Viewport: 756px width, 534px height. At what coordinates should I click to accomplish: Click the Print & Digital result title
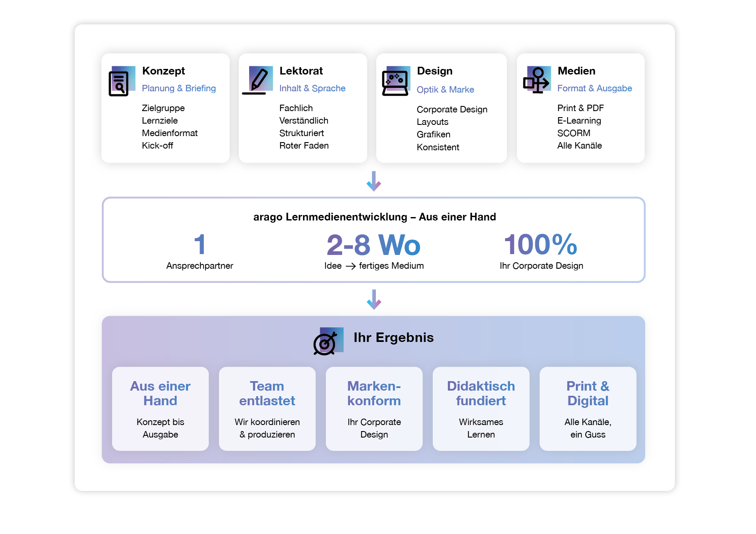click(x=588, y=394)
